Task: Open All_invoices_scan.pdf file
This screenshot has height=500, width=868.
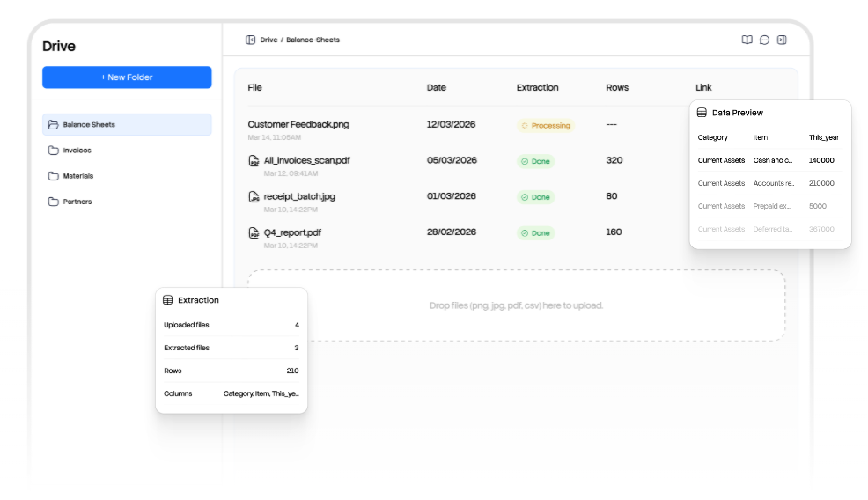Action: click(x=306, y=160)
